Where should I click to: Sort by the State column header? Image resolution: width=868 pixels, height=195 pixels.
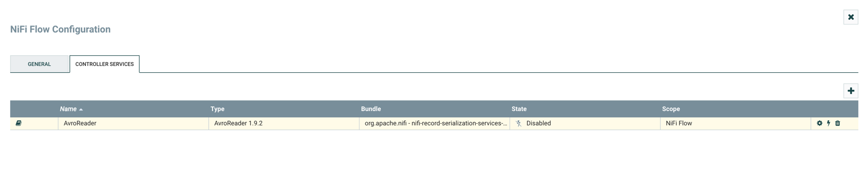(519, 109)
